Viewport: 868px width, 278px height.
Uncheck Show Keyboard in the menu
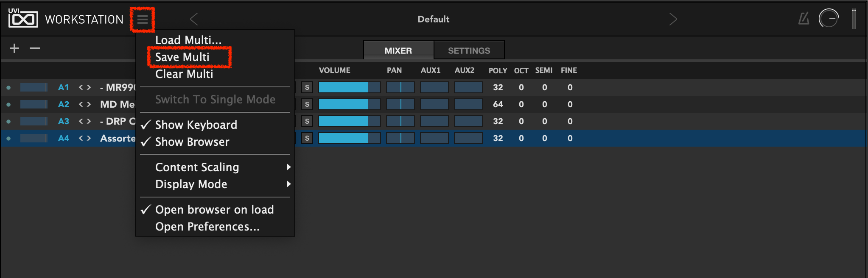[215, 125]
